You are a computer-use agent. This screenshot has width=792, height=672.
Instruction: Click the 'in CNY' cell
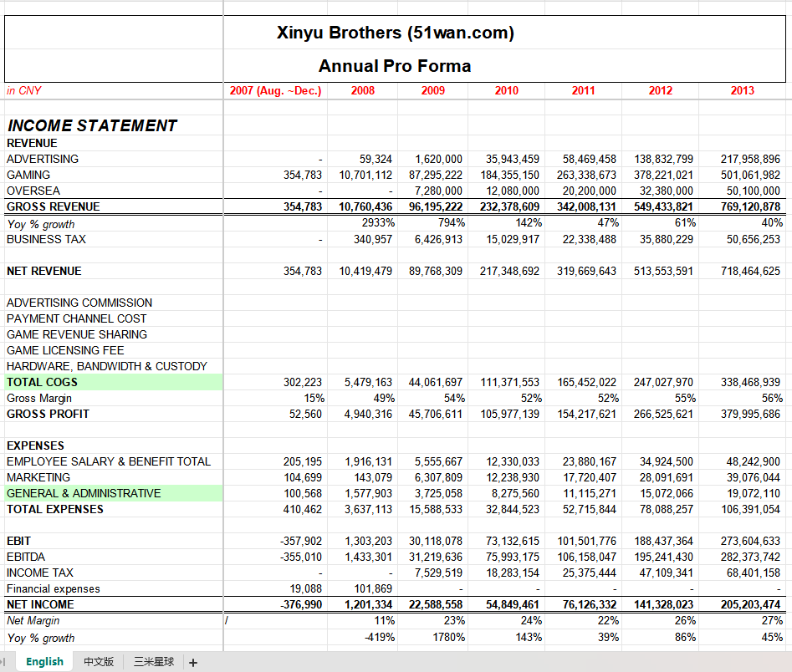pyautogui.click(x=23, y=90)
